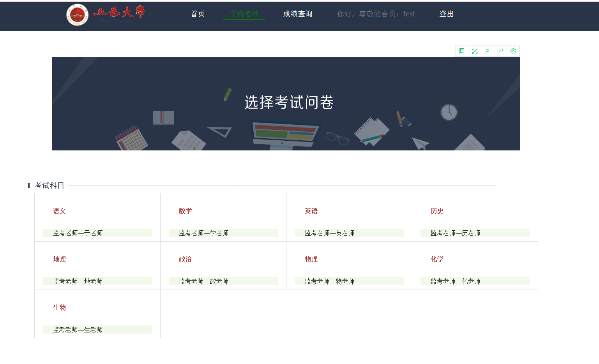Click proctor label 监考老师—地老师
The height and width of the screenshot is (364, 599).
78,281
